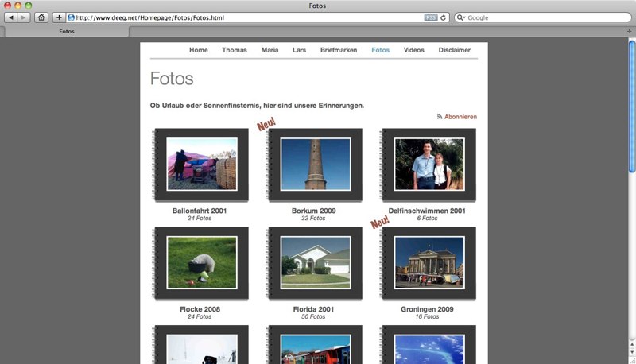This screenshot has height=364, width=636.
Task: Go to the home page icon
Action: 41,17
